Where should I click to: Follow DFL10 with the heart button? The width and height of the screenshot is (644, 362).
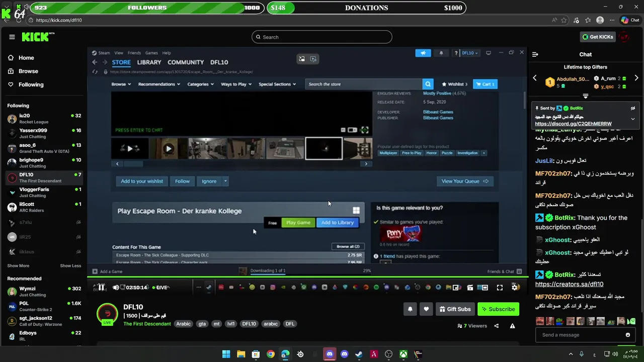click(426, 309)
